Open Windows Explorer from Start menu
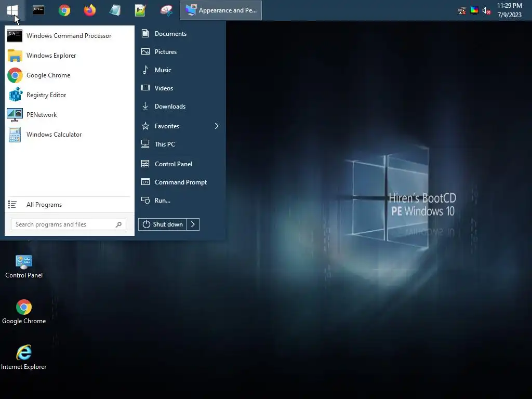This screenshot has width=532, height=399. tap(69, 55)
